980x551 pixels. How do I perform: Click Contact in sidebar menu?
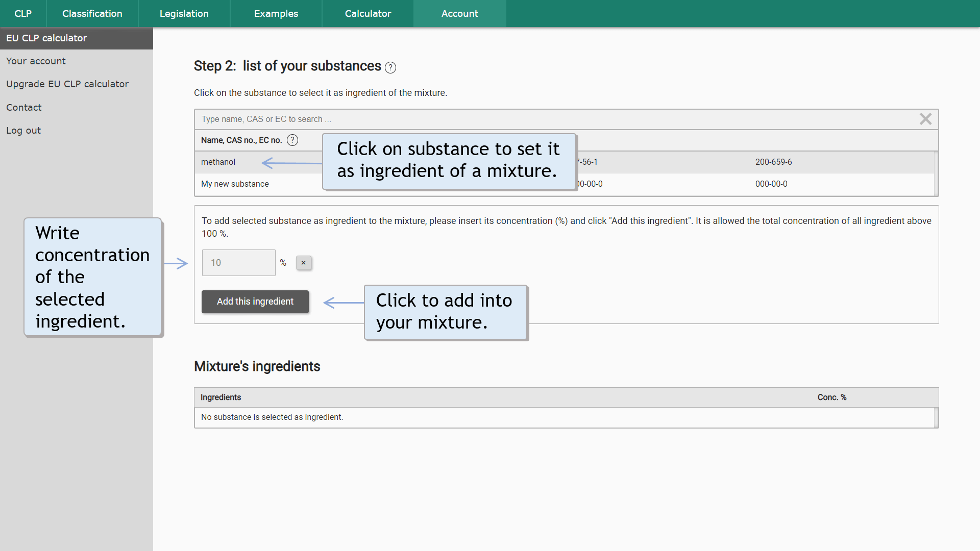point(24,108)
